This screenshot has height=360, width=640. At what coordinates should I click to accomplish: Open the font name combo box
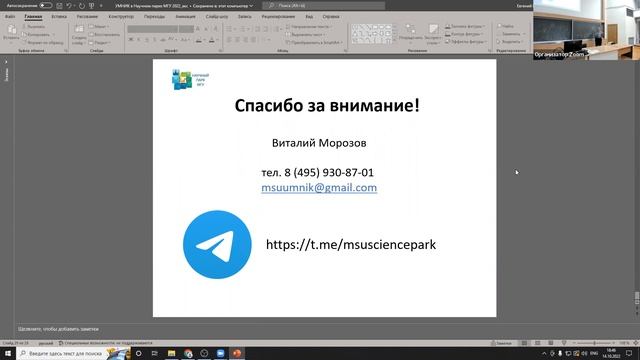[x=152, y=29]
